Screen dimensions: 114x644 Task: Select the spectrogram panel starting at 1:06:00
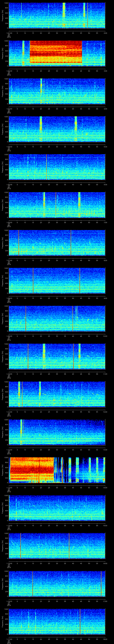[x=57, y=205]
